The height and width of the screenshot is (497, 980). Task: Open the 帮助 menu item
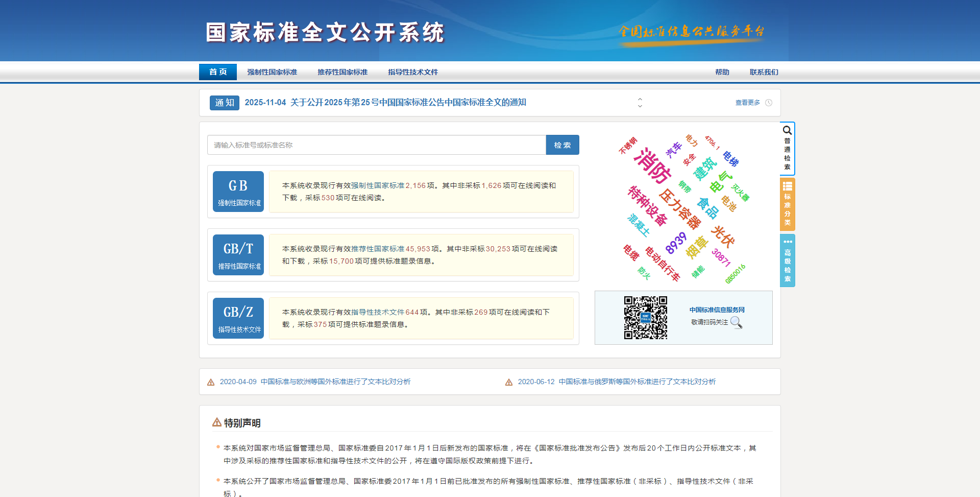pyautogui.click(x=722, y=72)
